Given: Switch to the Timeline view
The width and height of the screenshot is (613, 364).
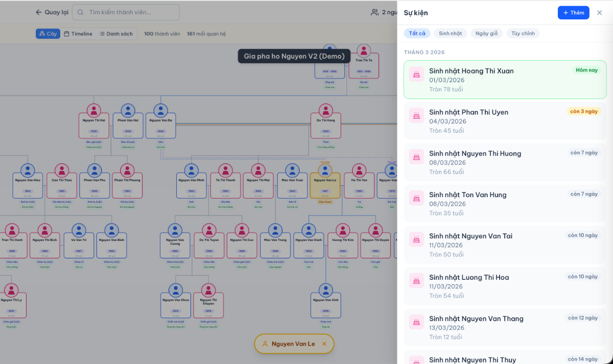Looking at the screenshot, I should click(x=78, y=34).
